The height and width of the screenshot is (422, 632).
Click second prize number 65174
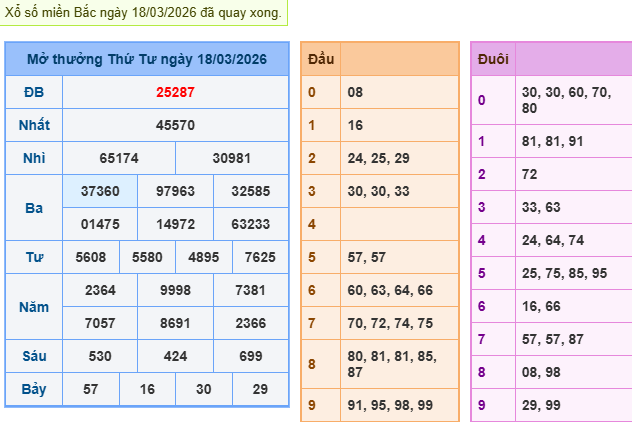click(119, 158)
